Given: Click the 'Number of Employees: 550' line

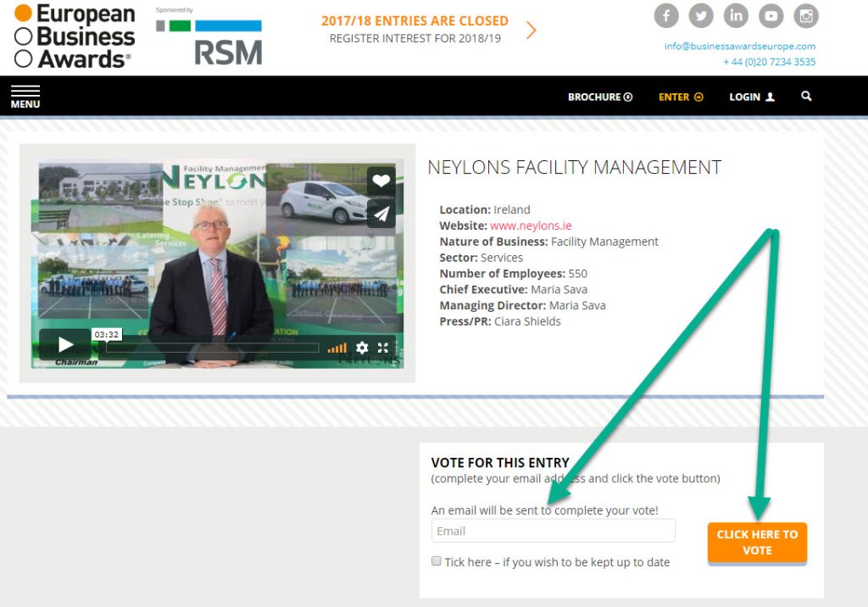Looking at the screenshot, I should pos(513,274).
